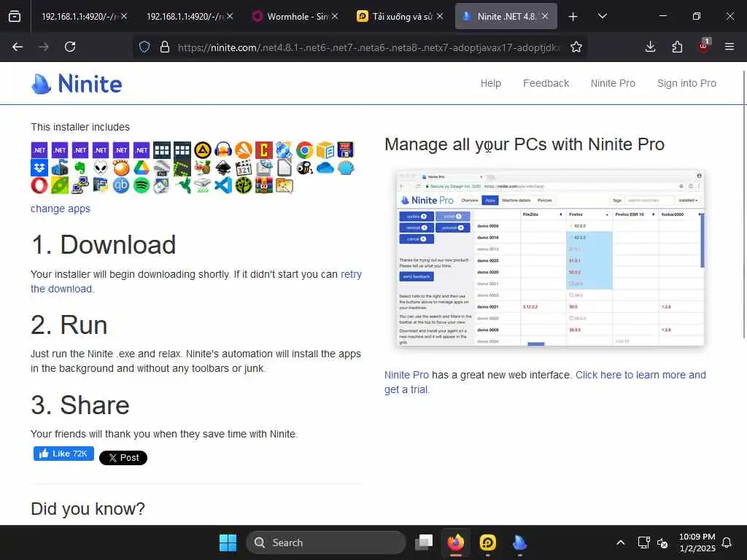Click the Google Drive triangle icon
The height and width of the screenshot is (560, 747).
(x=142, y=168)
